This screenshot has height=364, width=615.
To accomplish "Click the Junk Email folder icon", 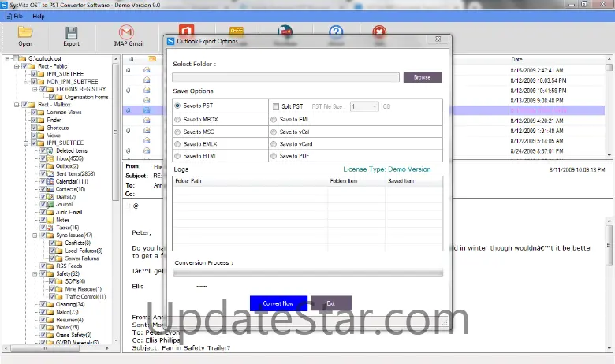I will click(x=50, y=213).
